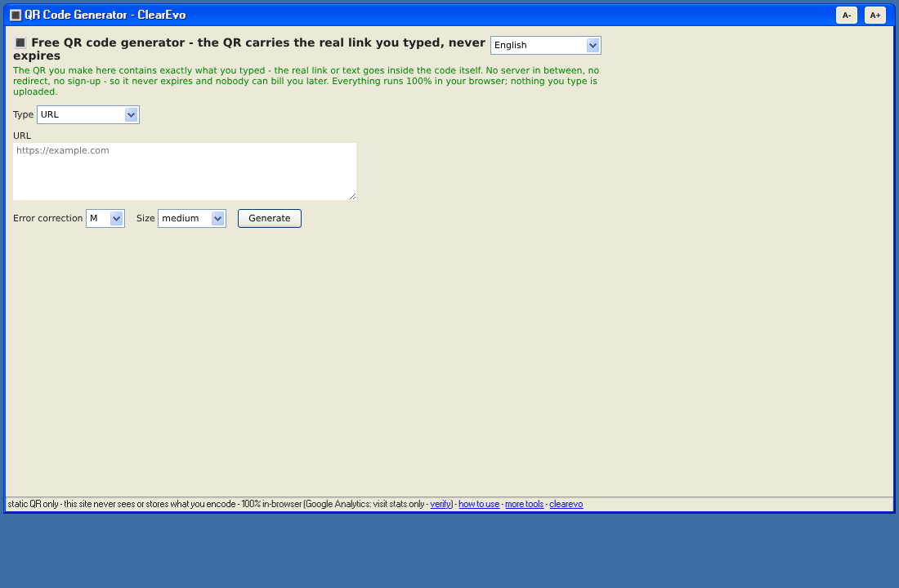
Task: Open the verify link in the footer
Action: pyautogui.click(x=441, y=505)
